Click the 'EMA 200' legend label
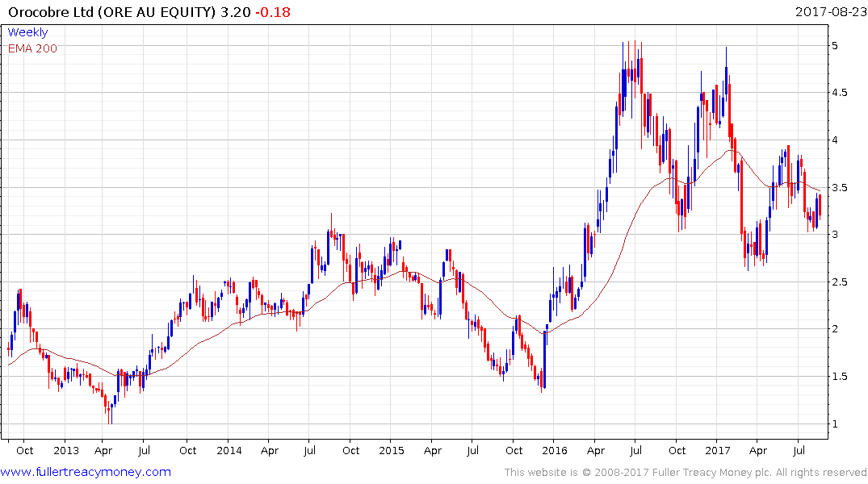 tap(32, 48)
